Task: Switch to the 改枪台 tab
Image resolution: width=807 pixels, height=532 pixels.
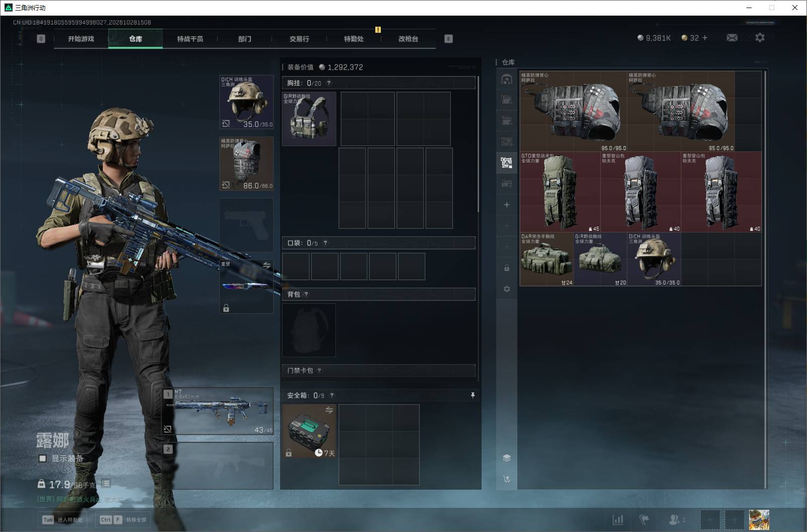Action: pos(408,39)
